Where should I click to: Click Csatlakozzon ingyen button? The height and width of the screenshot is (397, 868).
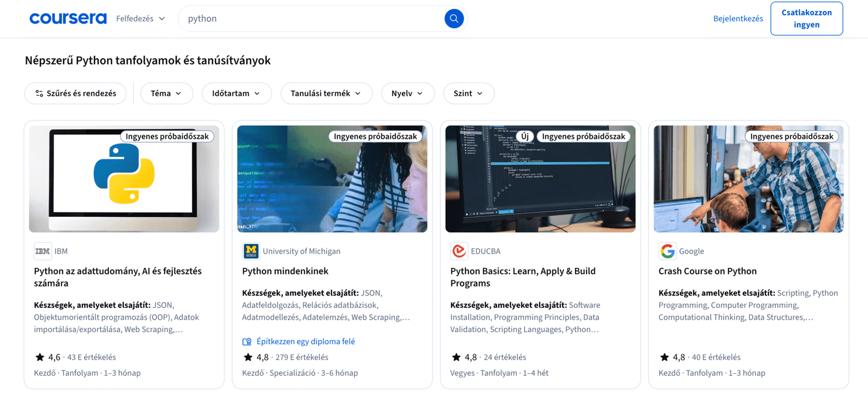(807, 18)
